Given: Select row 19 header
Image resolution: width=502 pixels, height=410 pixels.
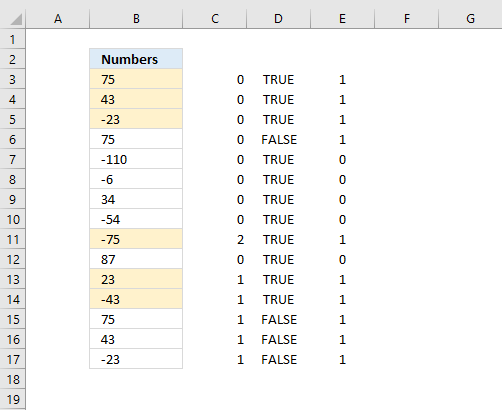Looking at the screenshot, I should click(13, 399).
